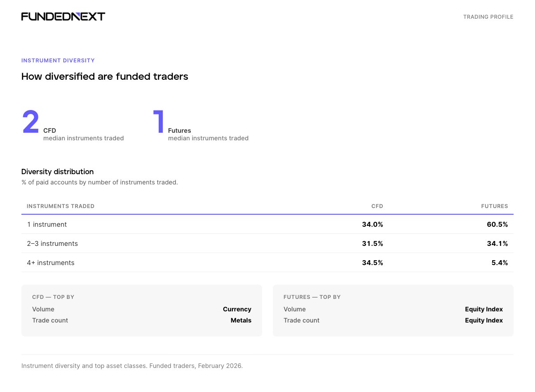This screenshot has height=392, width=535.
Task: Click the heading about diversified funded traders
Action: click(105, 77)
